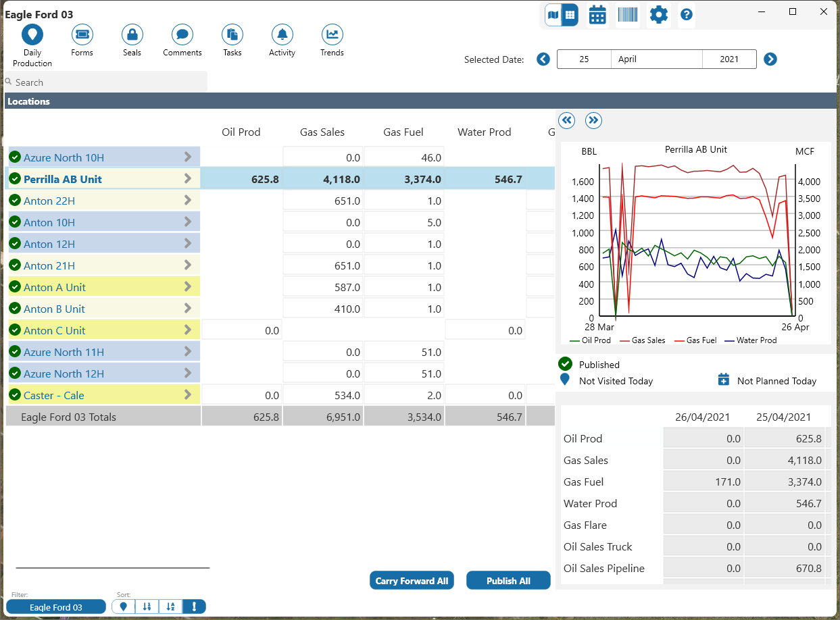The height and width of the screenshot is (620, 840).
Task: Open the month field showing April
Action: pyautogui.click(x=656, y=59)
